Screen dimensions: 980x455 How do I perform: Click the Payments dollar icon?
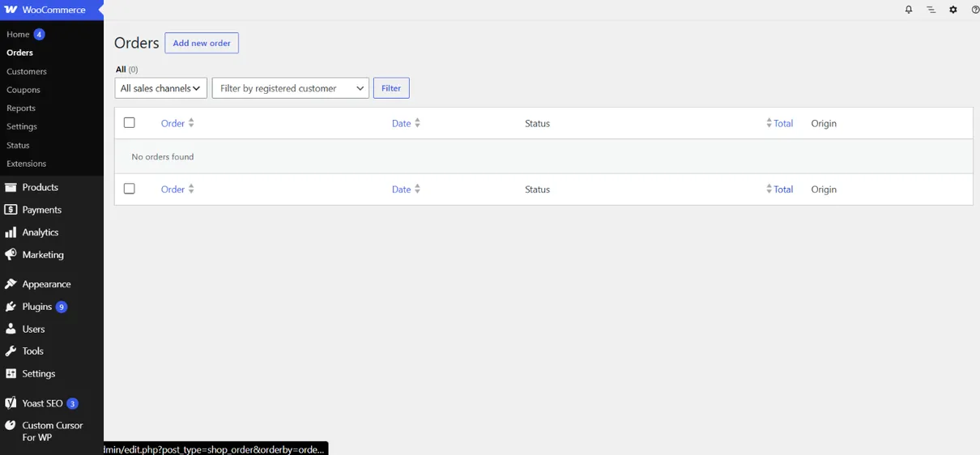[11, 210]
